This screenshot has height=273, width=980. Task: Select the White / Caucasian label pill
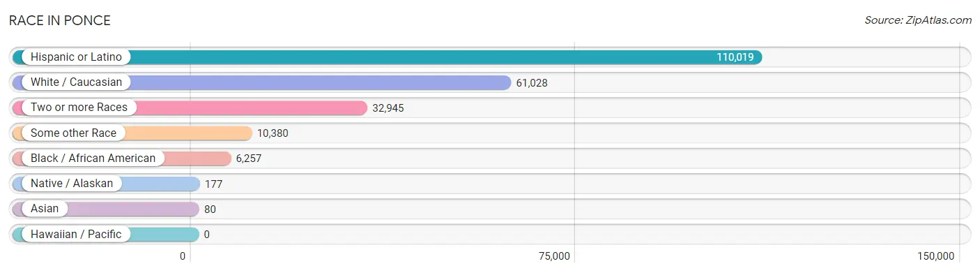(76, 82)
